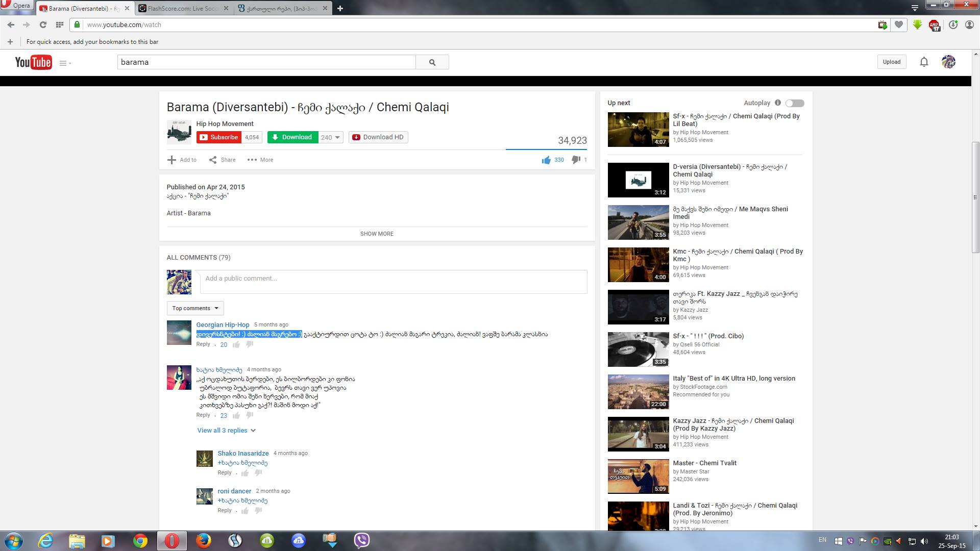Click the green Download button
This screenshot has height=551, width=980.
[292, 137]
